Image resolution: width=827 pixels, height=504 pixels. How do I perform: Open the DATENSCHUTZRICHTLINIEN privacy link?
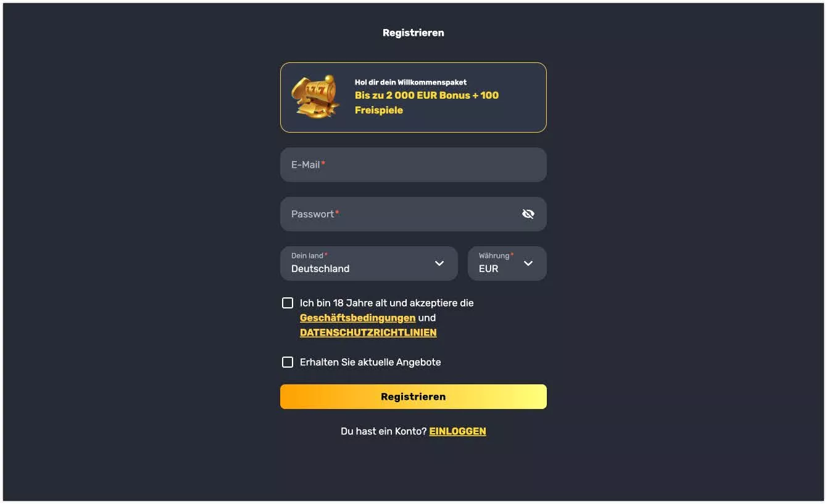point(368,333)
